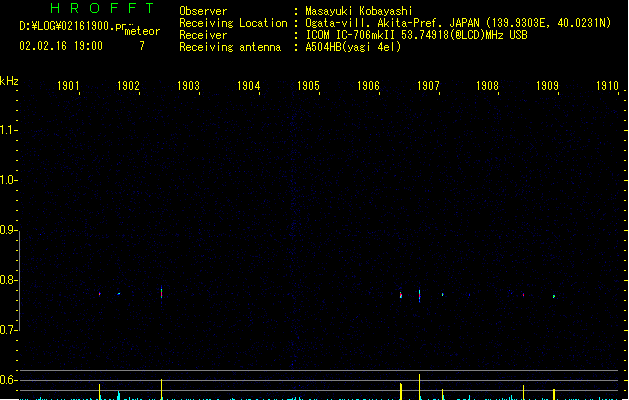
Task: Select the Ogata-vill. Akita-Pref. JAPAN location text
Action: [x=458, y=23]
